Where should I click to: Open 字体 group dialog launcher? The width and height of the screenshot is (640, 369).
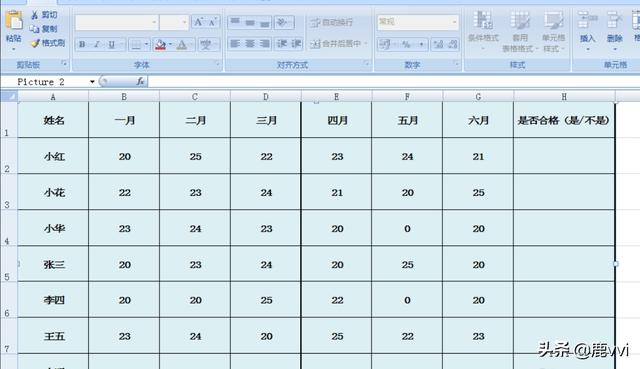click(x=217, y=63)
